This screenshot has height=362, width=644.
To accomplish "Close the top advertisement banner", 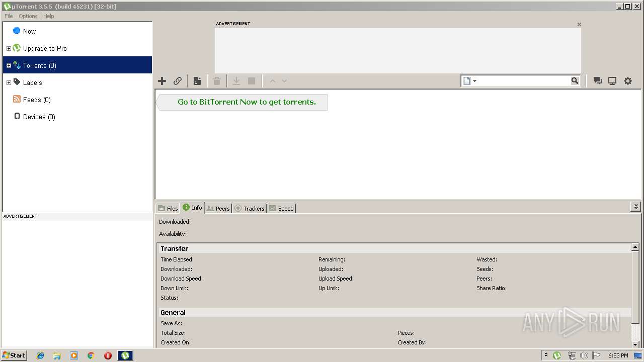I will [579, 24].
